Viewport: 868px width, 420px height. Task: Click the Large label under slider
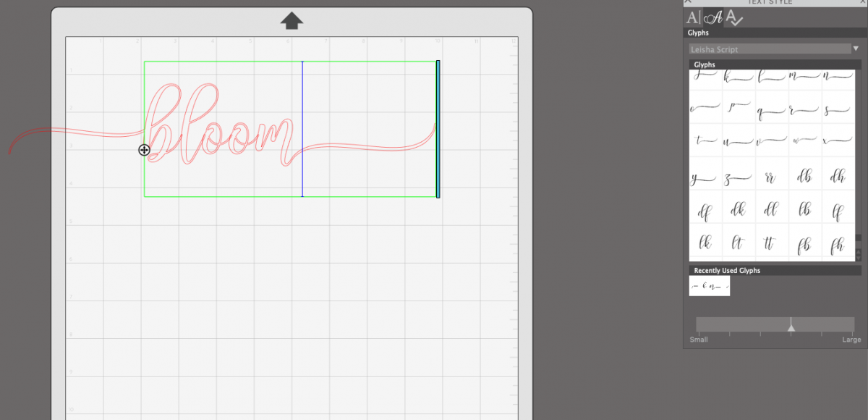click(x=851, y=340)
